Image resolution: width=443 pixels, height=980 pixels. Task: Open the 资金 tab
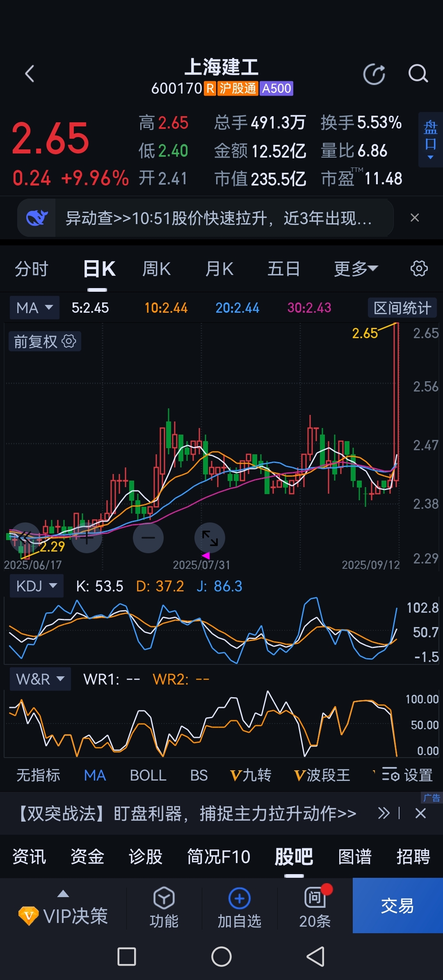pyautogui.click(x=87, y=857)
